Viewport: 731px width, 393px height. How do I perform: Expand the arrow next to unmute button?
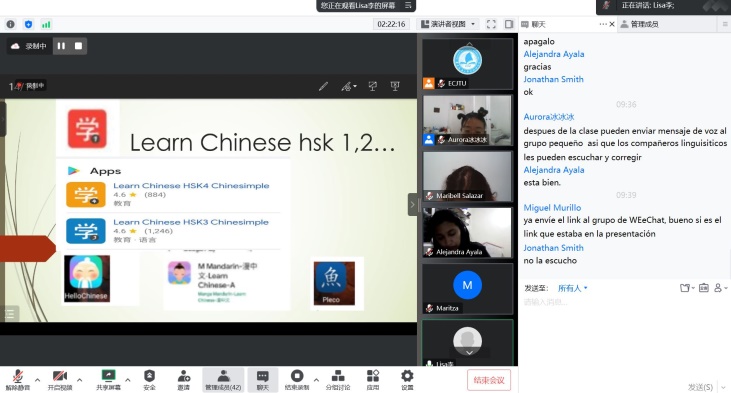[x=37, y=379]
